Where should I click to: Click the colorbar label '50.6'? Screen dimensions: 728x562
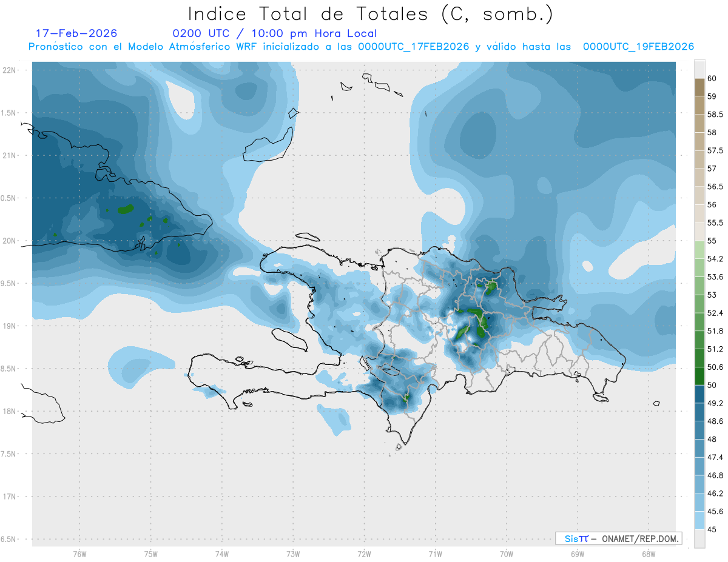coord(715,367)
